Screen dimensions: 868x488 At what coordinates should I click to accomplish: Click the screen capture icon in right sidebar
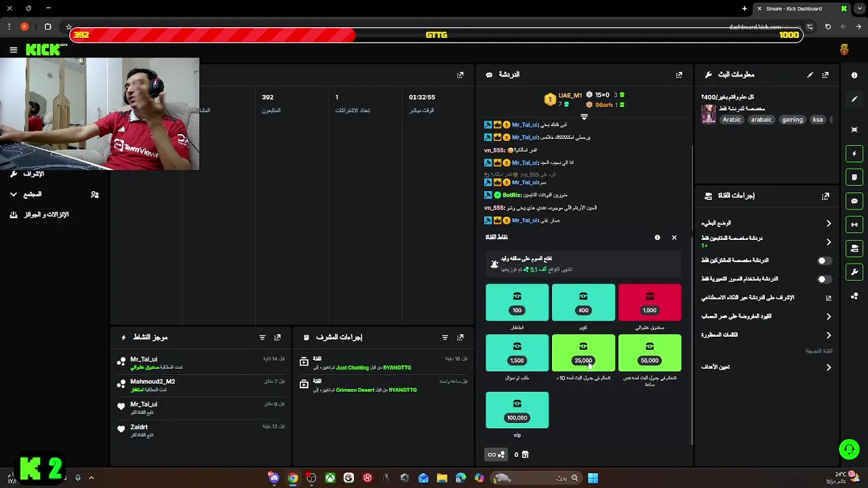point(854,129)
